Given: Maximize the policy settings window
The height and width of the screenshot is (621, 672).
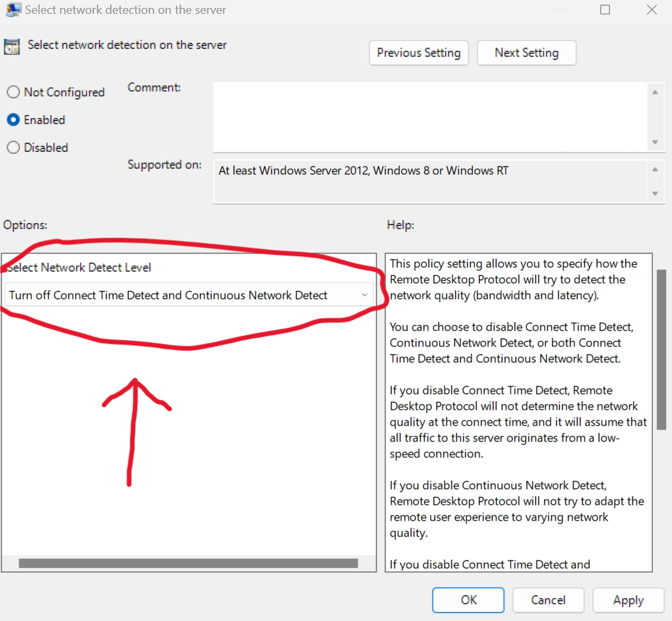Looking at the screenshot, I should point(605,9).
